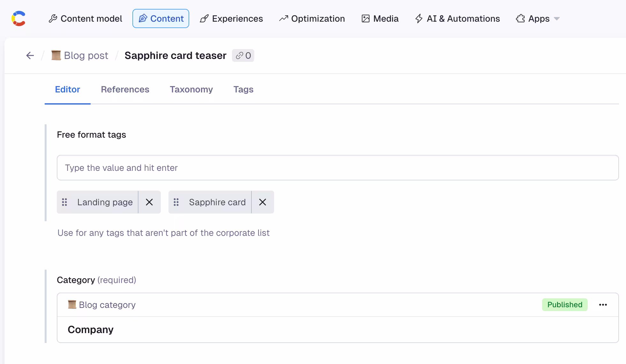626x364 pixels.
Task: Click the Category (required) field label
Action: tap(96, 280)
